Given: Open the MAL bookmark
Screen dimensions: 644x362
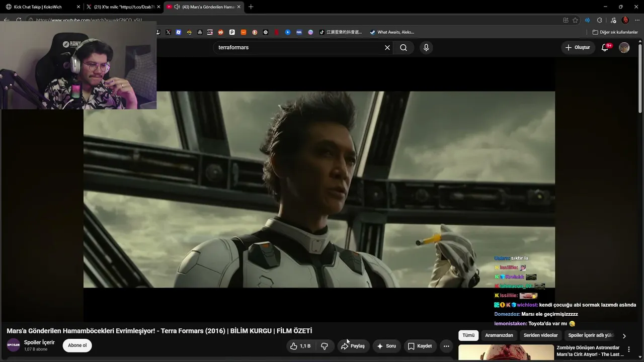Looking at the screenshot, I should (x=299, y=32).
